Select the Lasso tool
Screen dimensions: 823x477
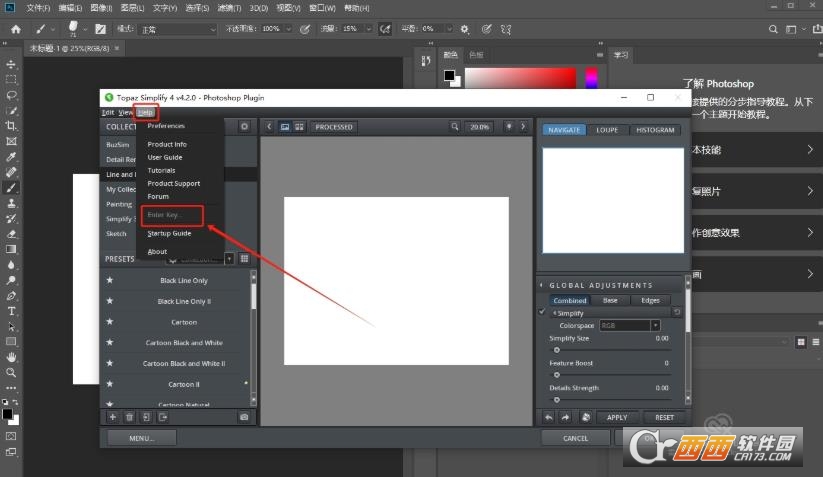coord(11,95)
